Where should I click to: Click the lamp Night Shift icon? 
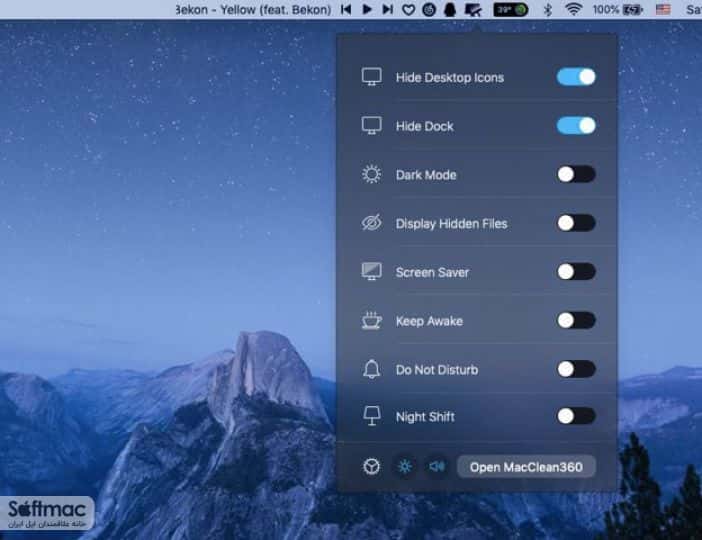pyautogui.click(x=372, y=416)
